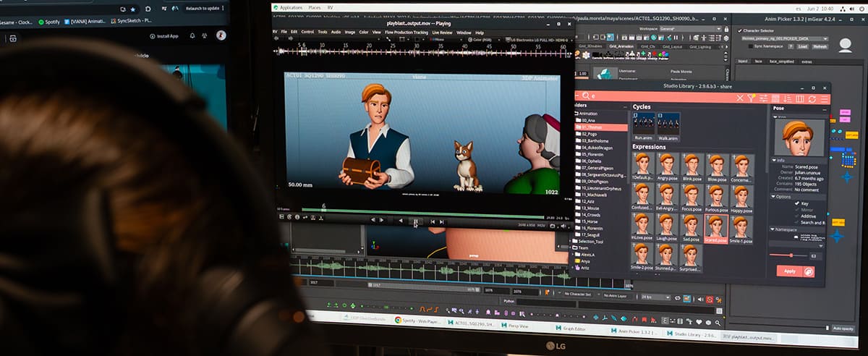The image size is (868, 356).
Task: Jump to the start frame in RV
Action: point(433,221)
